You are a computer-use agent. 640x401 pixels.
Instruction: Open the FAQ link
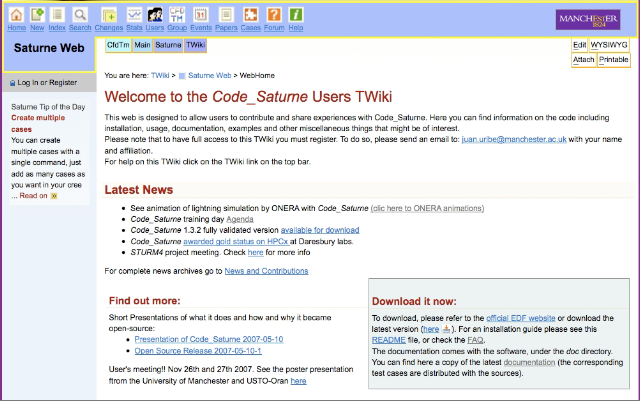tap(475, 340)
